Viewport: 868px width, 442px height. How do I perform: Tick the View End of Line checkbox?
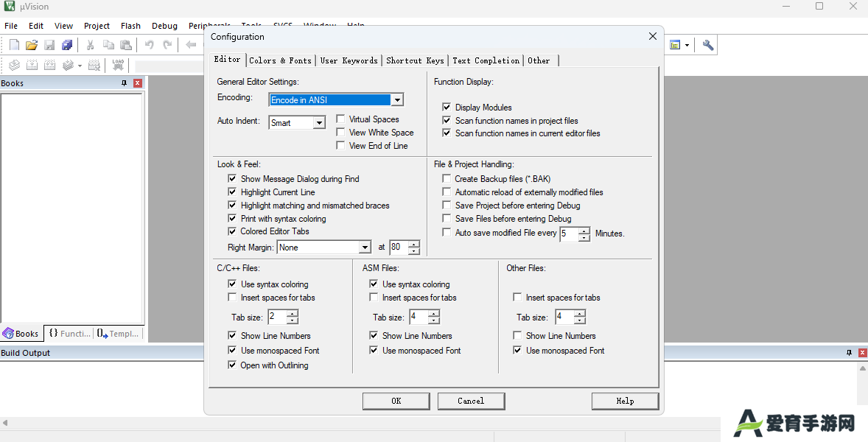coord(341,145)
